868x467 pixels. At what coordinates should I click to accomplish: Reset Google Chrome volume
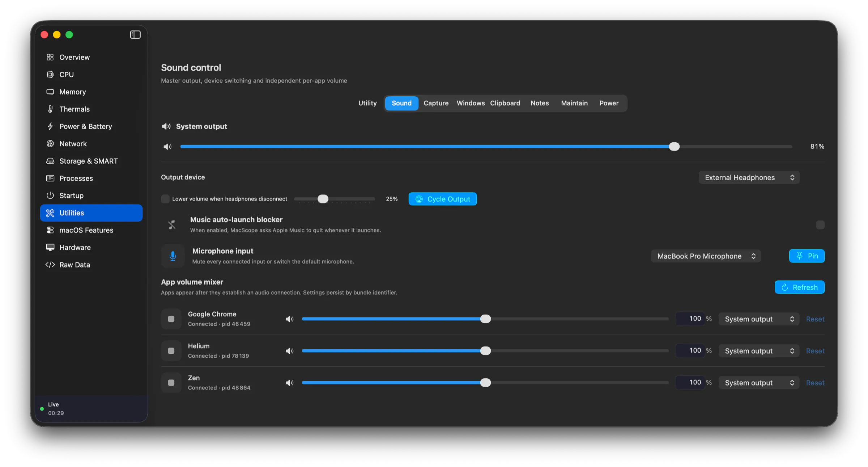tap(815, 319)
